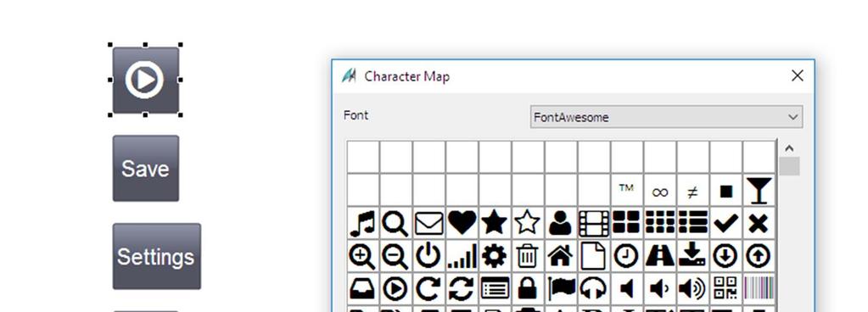Choose the infinity symbol character
Screen dimensions: 868x312
660,191
